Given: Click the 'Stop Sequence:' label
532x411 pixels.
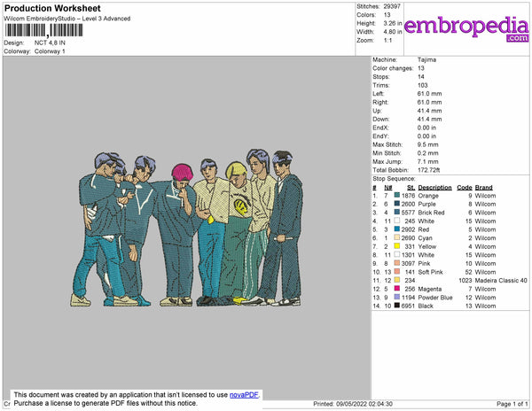Looking at the screenshot, I should point(394,179).
